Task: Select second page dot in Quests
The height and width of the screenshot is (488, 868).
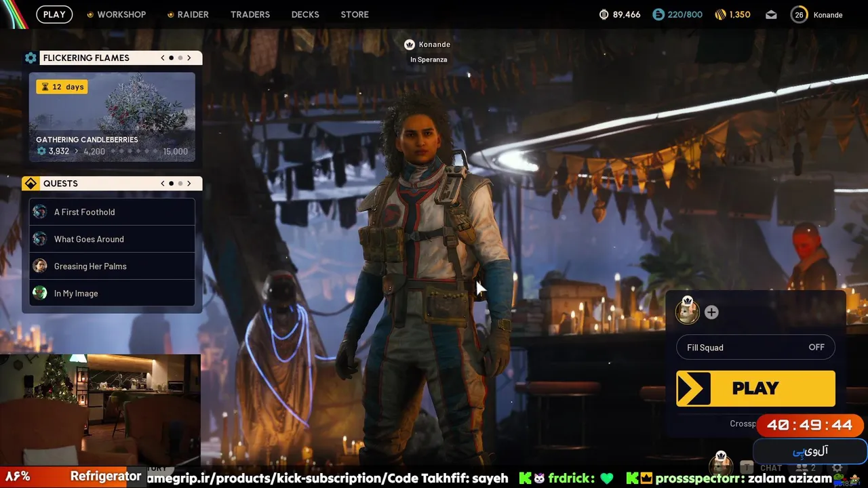Action: [180, 183]
